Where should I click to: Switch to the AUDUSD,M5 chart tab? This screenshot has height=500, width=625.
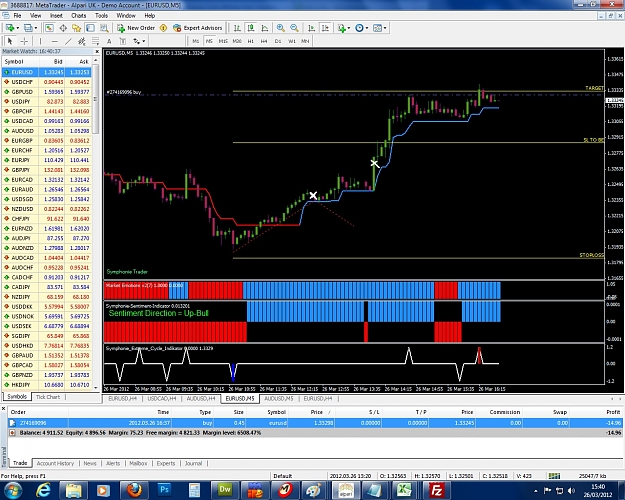279,398
